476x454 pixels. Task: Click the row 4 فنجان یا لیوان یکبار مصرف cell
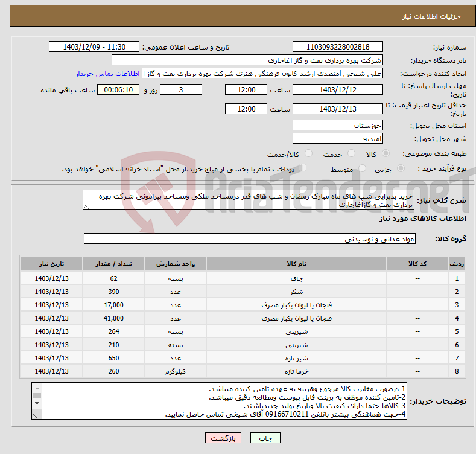[x=296, y=318]
